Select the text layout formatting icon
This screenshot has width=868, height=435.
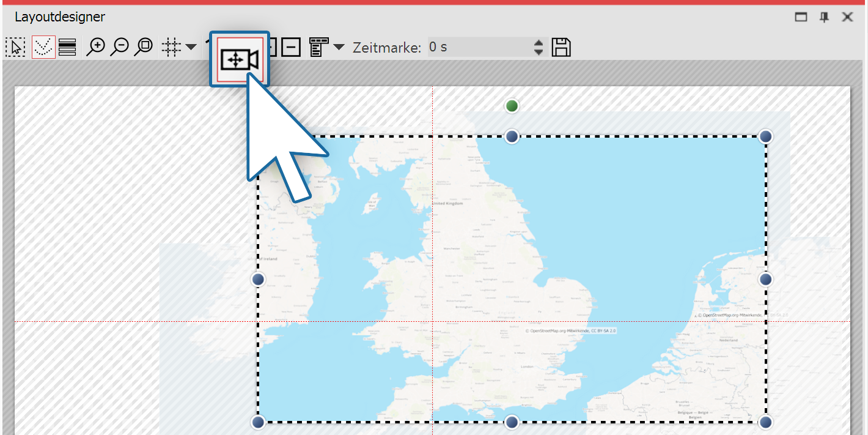(318, 46)
